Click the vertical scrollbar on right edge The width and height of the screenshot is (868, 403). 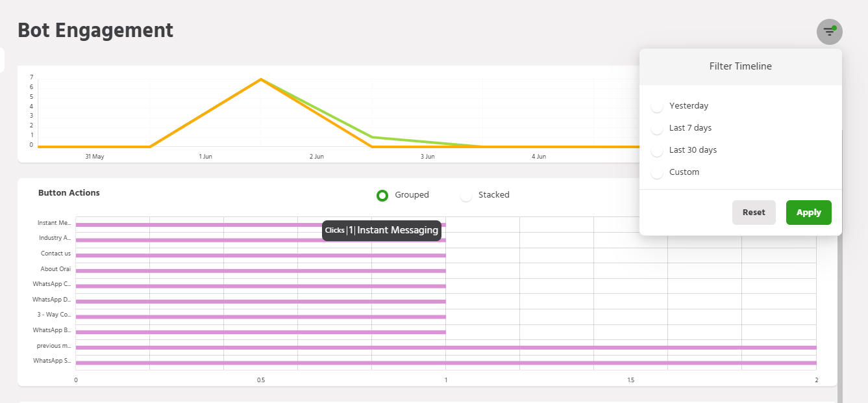[x=839, y=312]
